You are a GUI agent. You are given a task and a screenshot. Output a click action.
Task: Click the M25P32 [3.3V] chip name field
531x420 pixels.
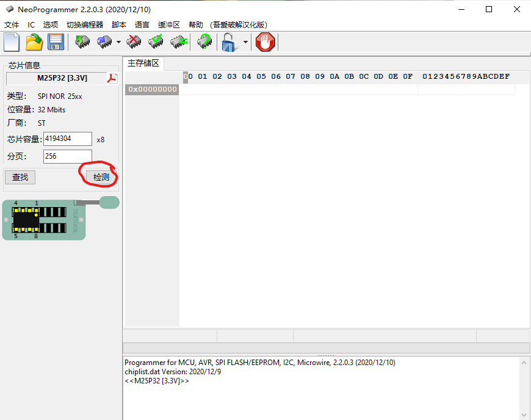pyautogui.click(x=56, y=78)
